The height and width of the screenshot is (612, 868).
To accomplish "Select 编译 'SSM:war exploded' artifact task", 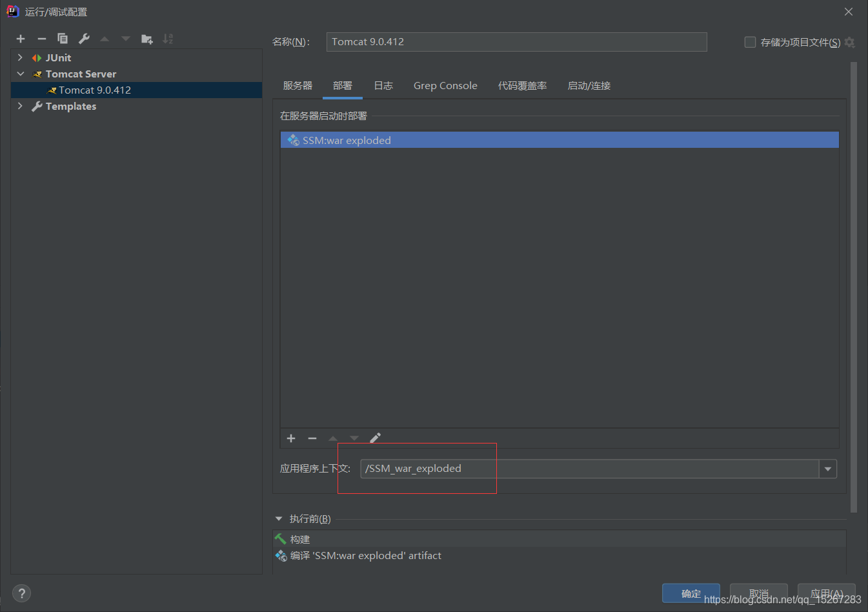I will tap(560, 555).
